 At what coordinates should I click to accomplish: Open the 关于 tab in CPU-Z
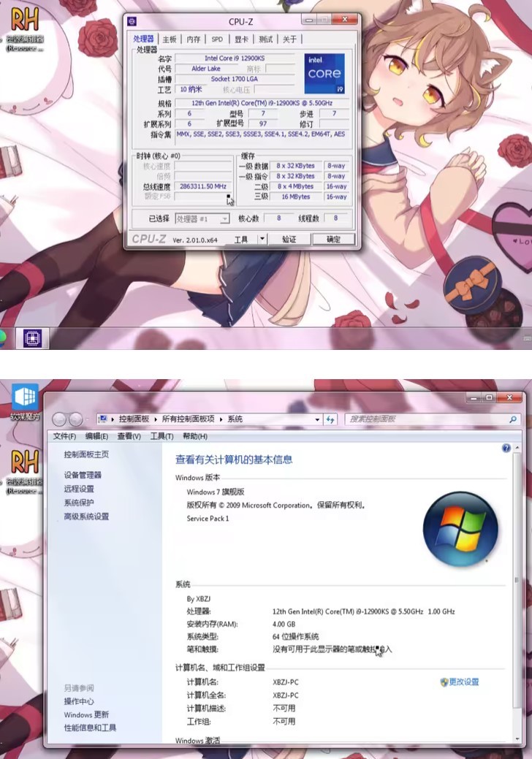[x=289, y=39]
